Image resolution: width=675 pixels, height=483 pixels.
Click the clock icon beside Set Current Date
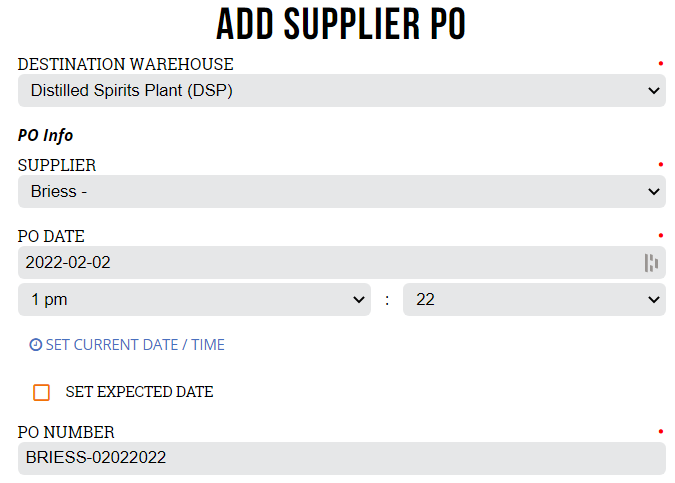pyautogui.click(x=36, y=345)
